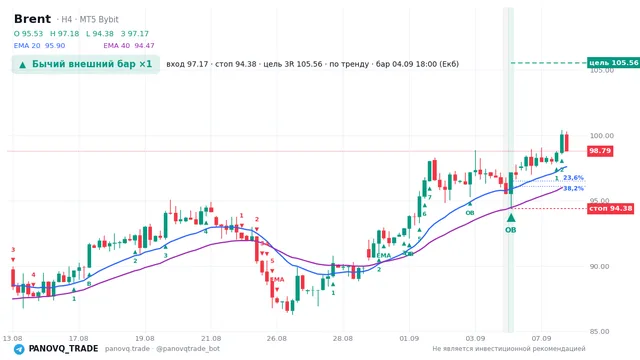Select the large green OB arrow under the signal bar
640x360 pixels.
511,218
